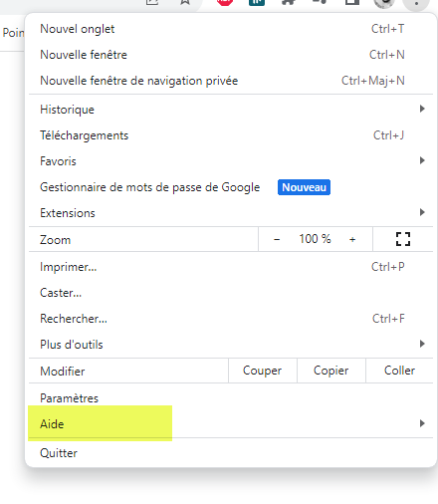Click the Zoom label

click(x=56, y=240)
